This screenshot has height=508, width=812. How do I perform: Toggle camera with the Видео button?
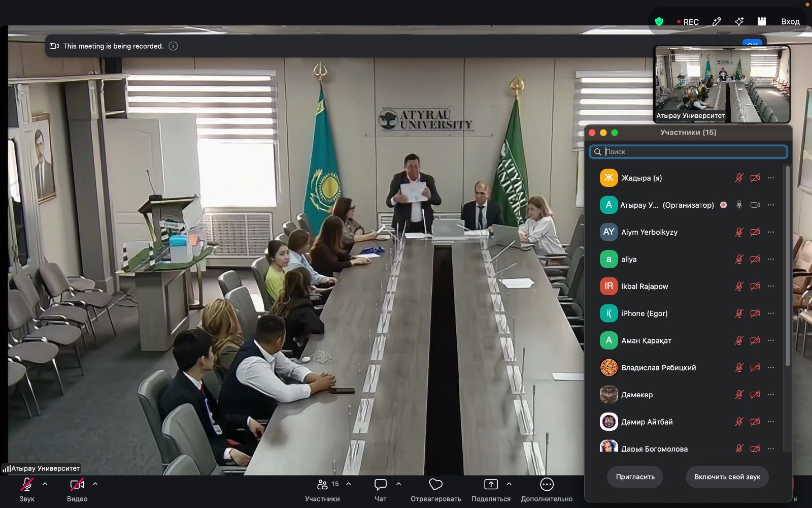click(77, 490)
